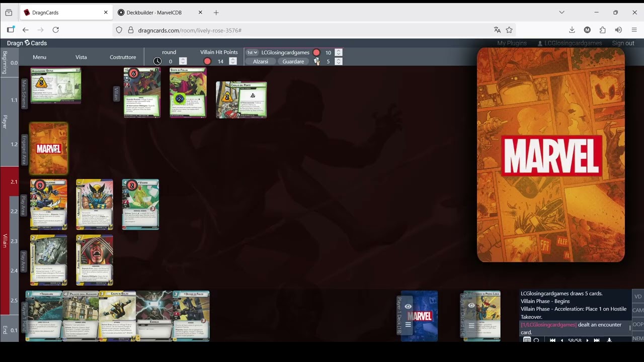Change the round counter stepper
The height and width of the screenshot is (362, 644).
point(183,61)
